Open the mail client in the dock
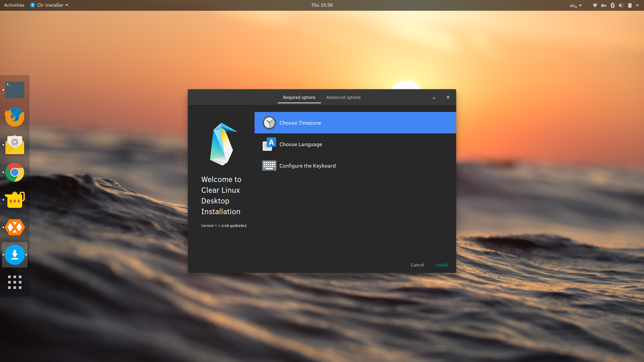Screen dimensions: 644x362 15,145
